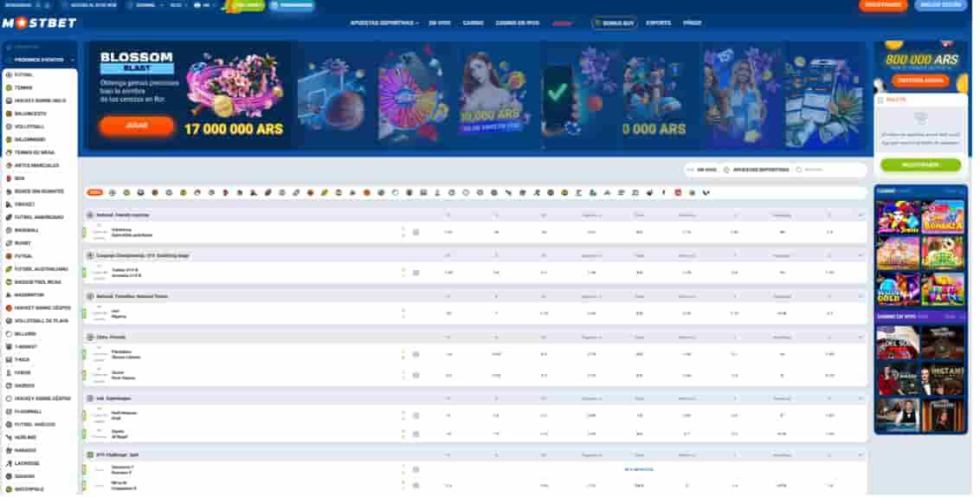The width and height of the screenshot is (980, 497).
Task: Open the 17 000 000 ARS Blossom Blast banner
Action: 189,95
